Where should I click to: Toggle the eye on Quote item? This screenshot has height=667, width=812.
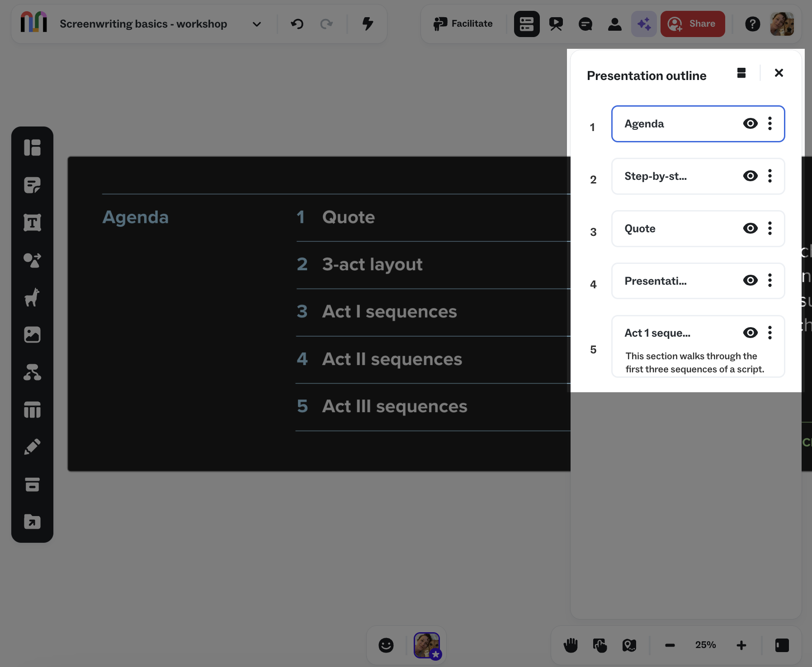pos(751,228)
